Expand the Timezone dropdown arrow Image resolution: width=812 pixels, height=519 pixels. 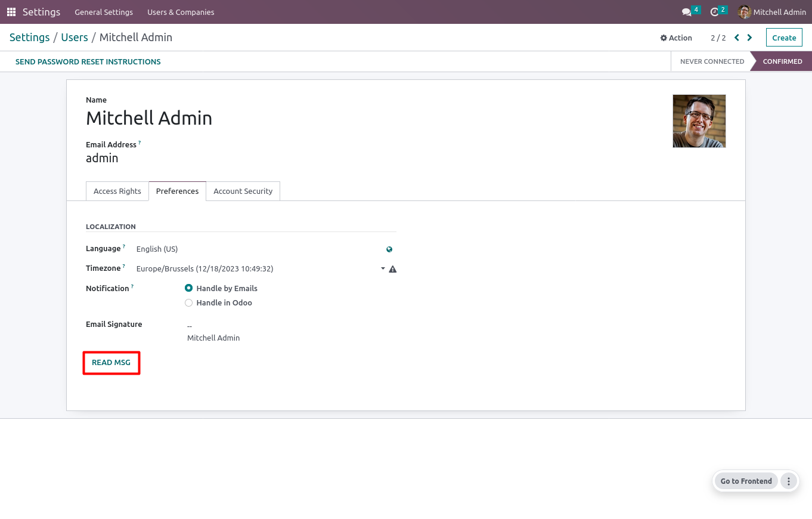pyautogui.click(x=383, y=269)
